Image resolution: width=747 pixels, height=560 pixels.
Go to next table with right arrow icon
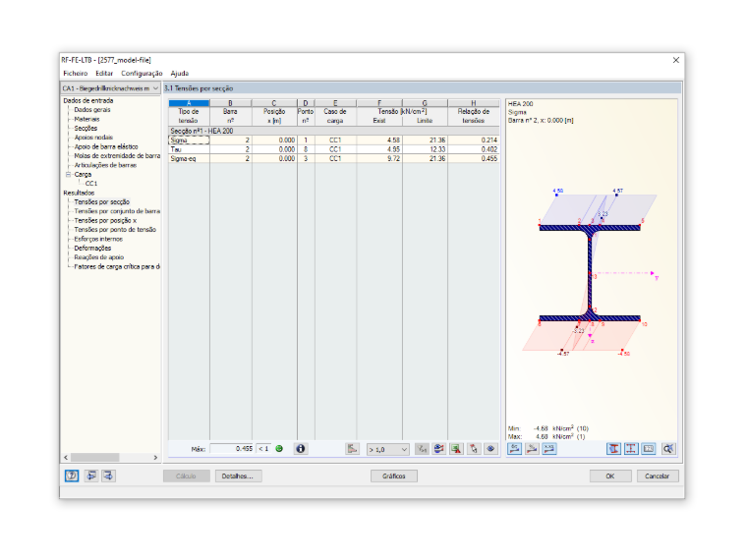pyautogui.click(x=109, y=476)
